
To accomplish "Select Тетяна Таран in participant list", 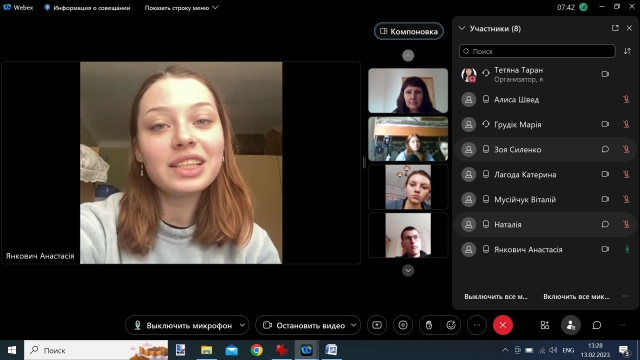I will tap(545, 74).
